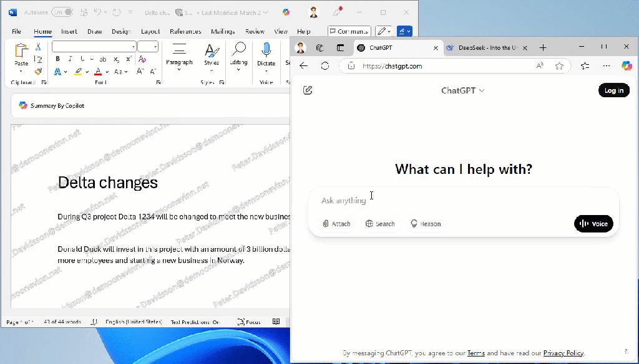Click the Bold formatting icon
Viewport: 639px width, 364px height.
[57, 59]
